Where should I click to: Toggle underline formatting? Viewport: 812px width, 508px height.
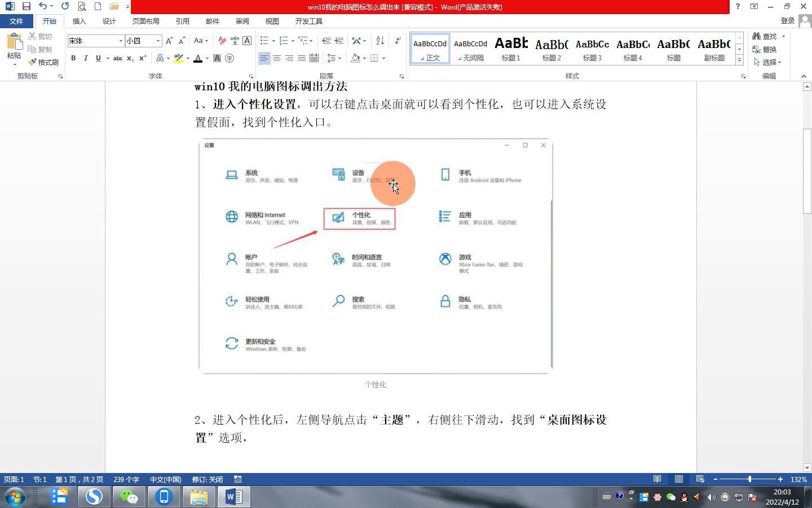pyautogui.click(x=97, y=58)
